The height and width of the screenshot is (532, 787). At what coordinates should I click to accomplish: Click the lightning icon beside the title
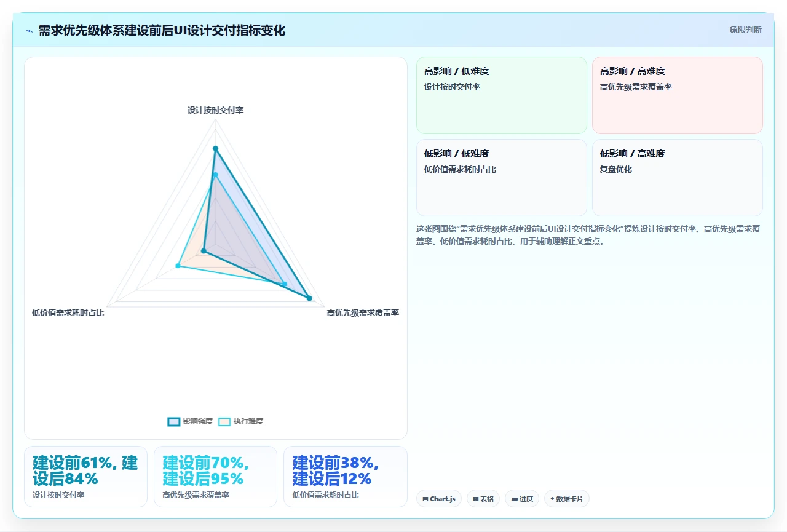29,31
